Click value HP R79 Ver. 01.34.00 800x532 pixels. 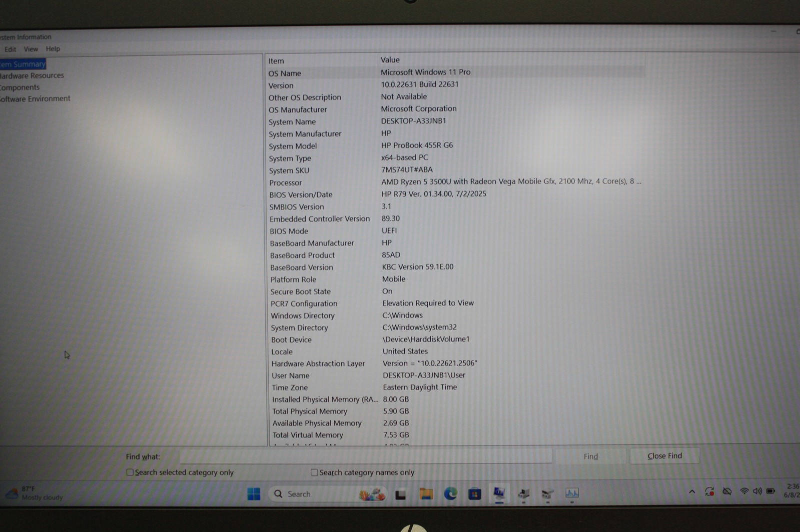(434, 193)
